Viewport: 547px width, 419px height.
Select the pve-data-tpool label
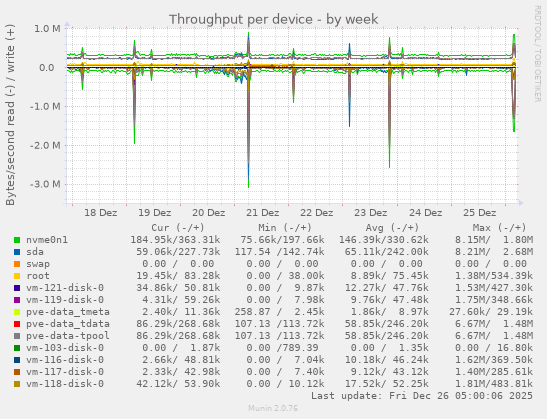[68, 336]
